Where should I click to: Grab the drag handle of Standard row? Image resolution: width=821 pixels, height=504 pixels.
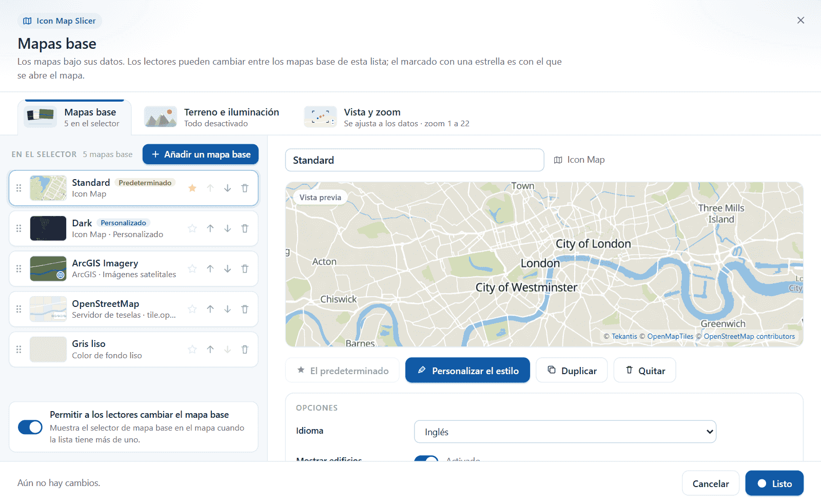(x=19, y=188)
